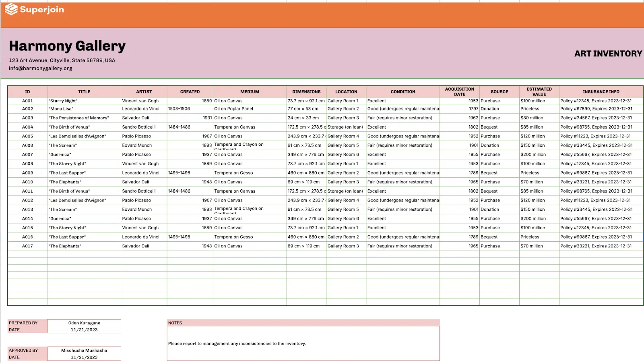The height and width of the screenshot is (363, 644).
Task: Click the Superjoin logo icon
Action: [x=11, y=9]
